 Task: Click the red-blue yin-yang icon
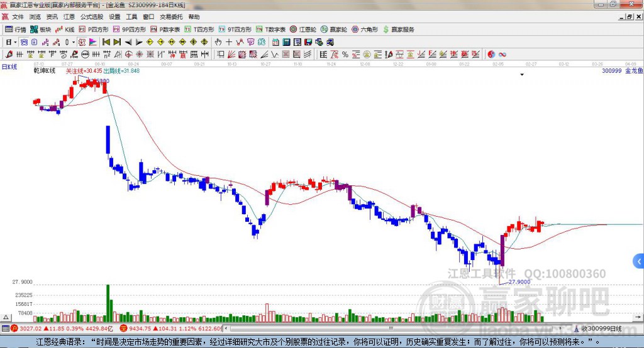pos(491,54)
